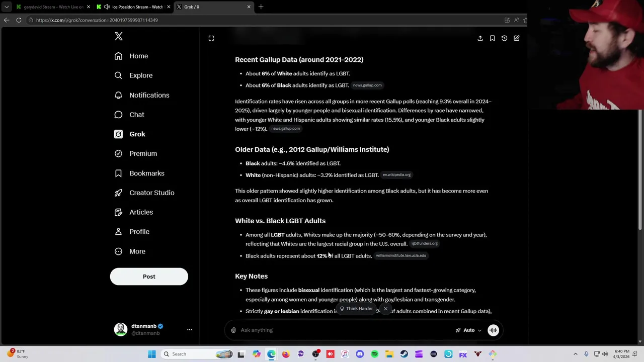Go back in the browser

point(7,20)
